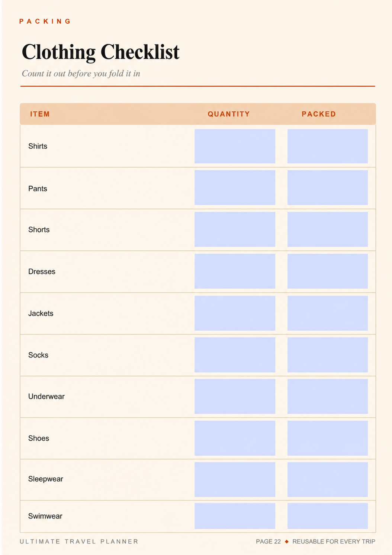392x555 pixels.
Task: Select the Socks quantity field
Action: 235,355
